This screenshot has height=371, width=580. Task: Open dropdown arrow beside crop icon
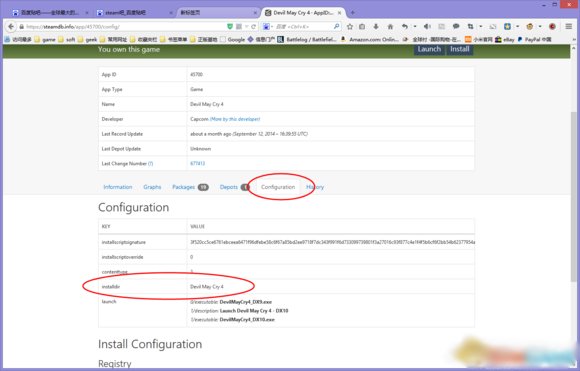pos(480,27)
